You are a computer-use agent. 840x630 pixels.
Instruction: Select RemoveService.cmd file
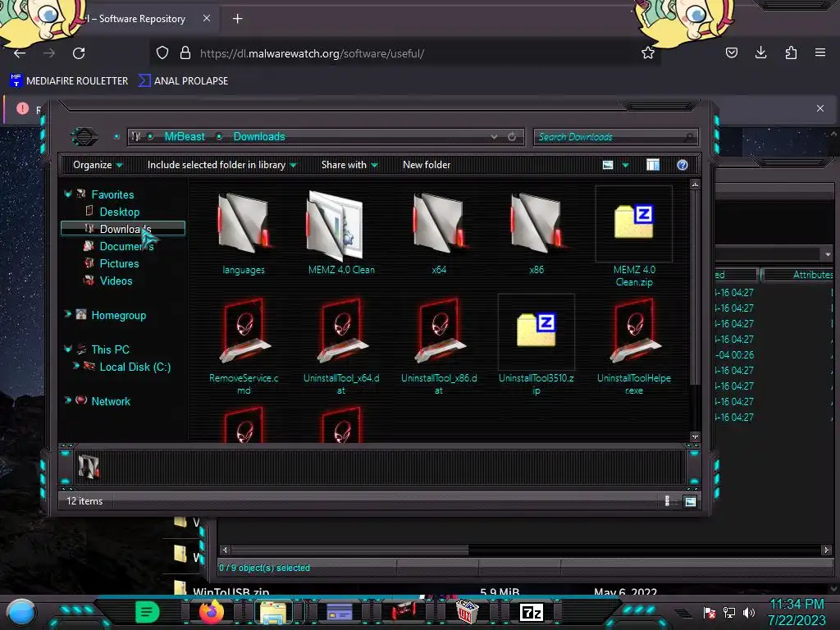pyautogui.click(x=244, y=346)
